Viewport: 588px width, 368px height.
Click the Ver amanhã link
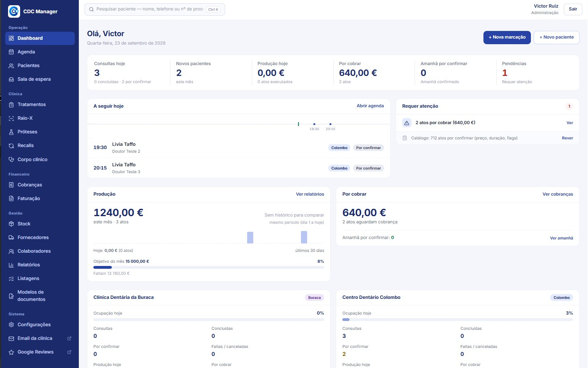tap(561, 238)
